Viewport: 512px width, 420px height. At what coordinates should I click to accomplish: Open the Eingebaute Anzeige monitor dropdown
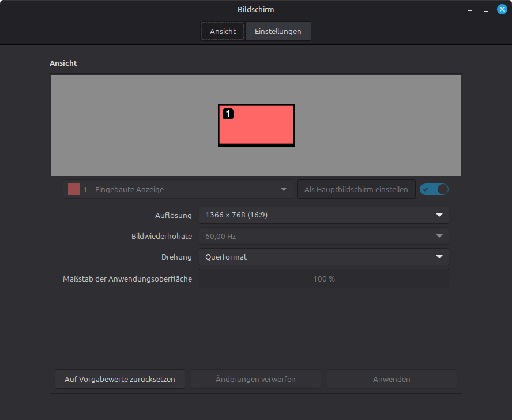pos(178,189)
